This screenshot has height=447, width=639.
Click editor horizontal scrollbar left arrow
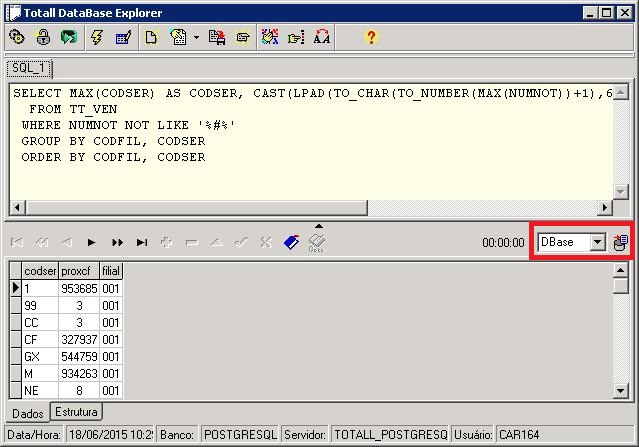click(17, 207)
